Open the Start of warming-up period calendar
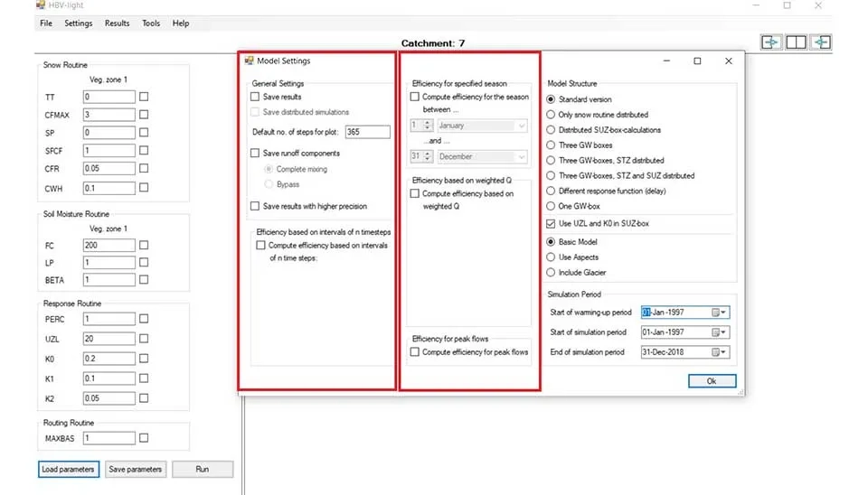Screen dimensions: 868x495 [x=720, y=313]
